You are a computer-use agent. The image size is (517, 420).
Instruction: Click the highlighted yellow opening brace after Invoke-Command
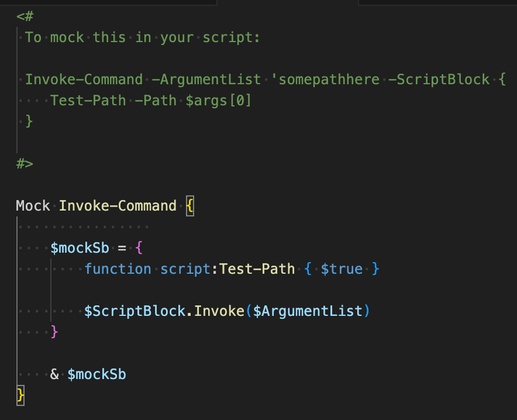[190, 206]
